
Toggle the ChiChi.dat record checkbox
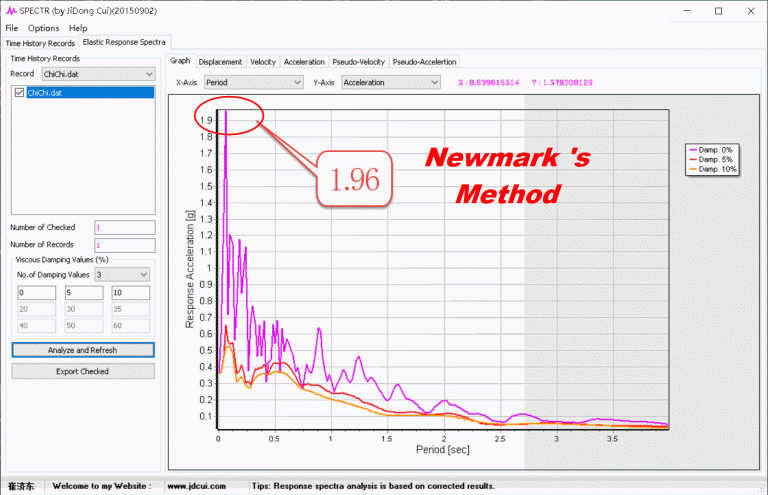pyautogui.click(x=19, y=92)
